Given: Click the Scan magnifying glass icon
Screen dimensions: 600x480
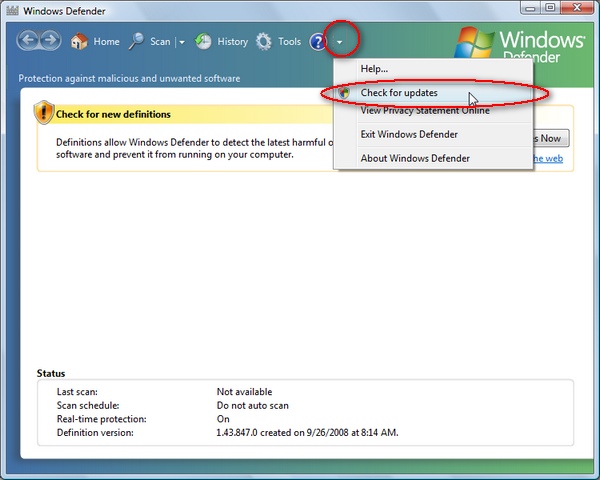Looking at the screenshot, I should pos(136,41).
